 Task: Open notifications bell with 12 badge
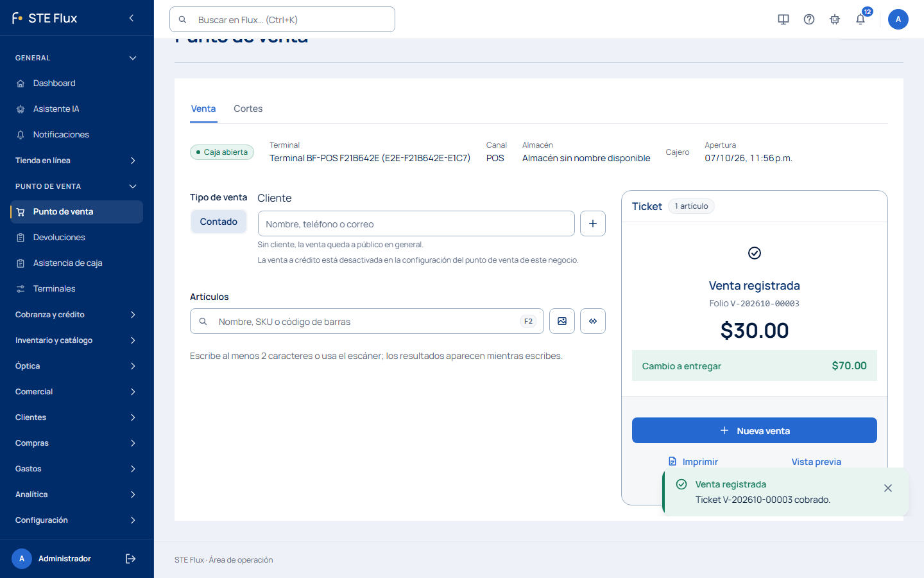(x=860, y=19)
